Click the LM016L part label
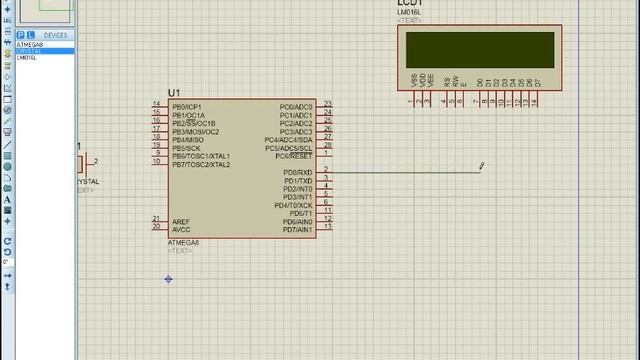The height and width of the screenshot is (360, 640). [409, 13]
